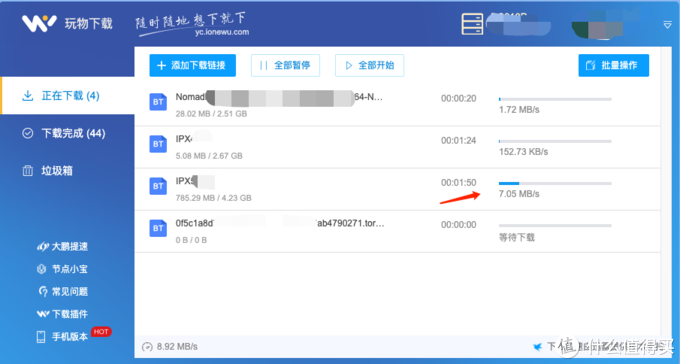
Task: Click the 手机版本 phone icon
Action: pos(41,337)
